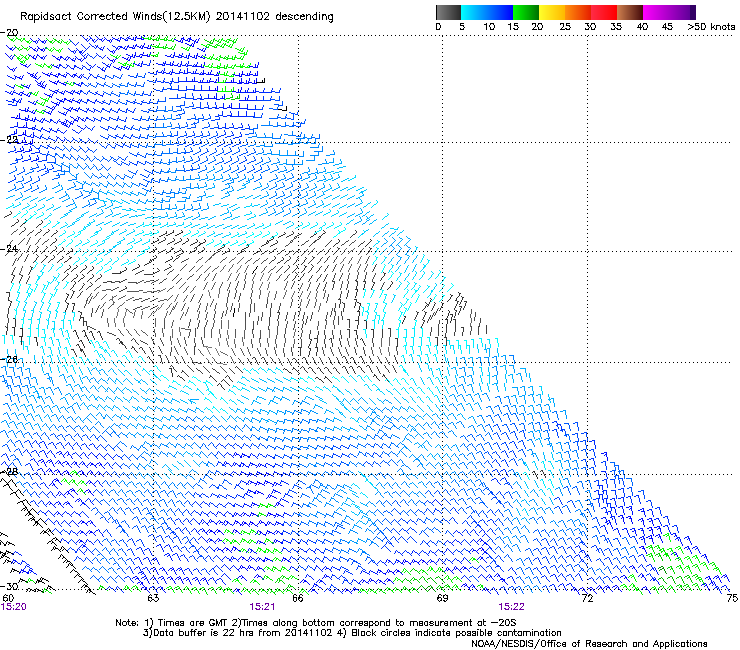Click the latitude label '-26'

(9, 360)
